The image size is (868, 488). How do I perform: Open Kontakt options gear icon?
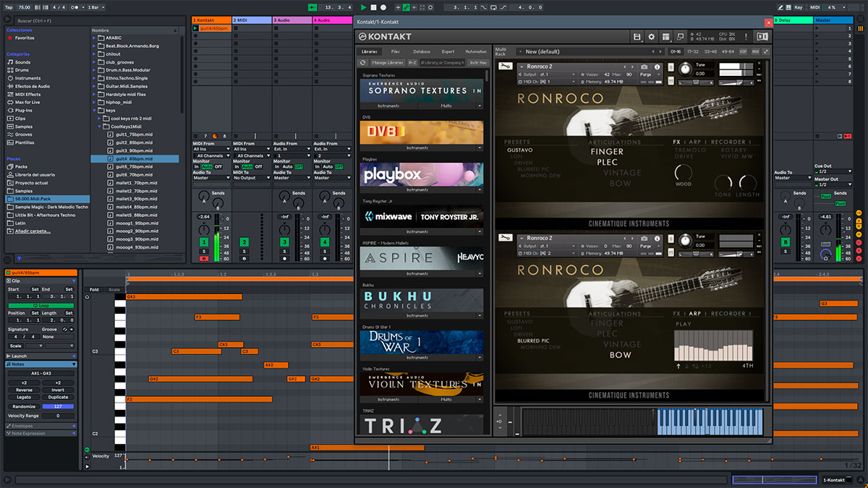click(x=651, y=36)
